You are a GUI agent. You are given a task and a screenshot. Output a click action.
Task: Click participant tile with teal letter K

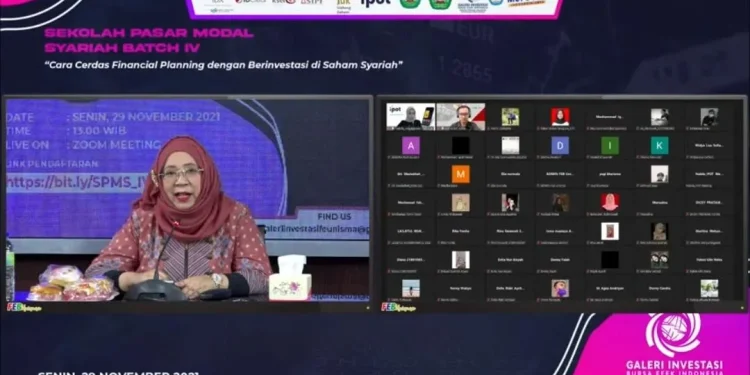[x=660, y=145]
